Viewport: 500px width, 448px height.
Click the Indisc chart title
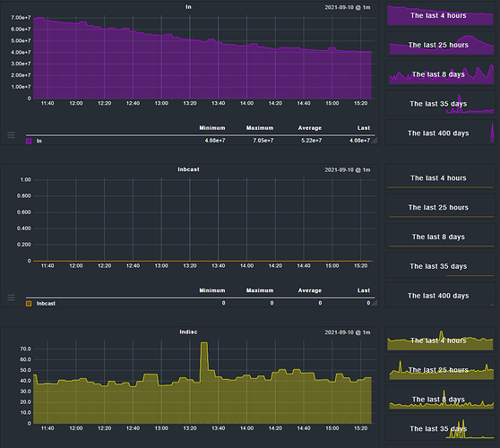188,332
